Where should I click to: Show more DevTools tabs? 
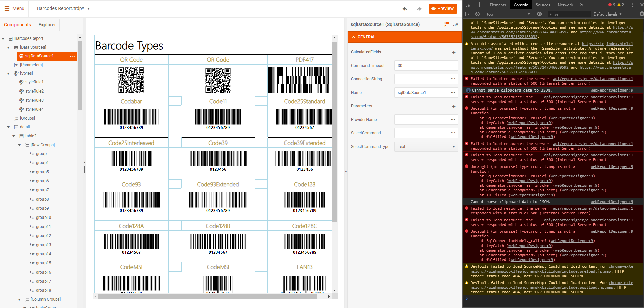tap(582, 5)
